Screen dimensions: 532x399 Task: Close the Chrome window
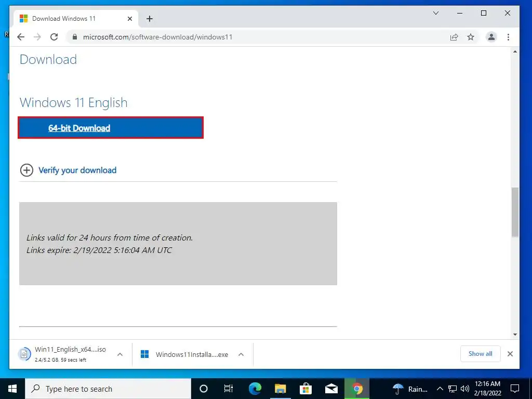pos(508,13)
